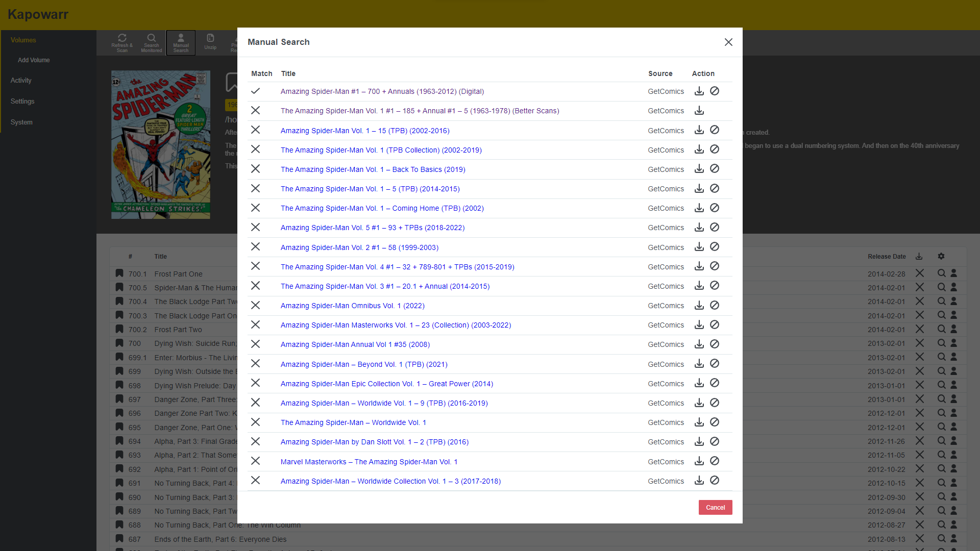Viewport: 980px width, 551px height.
Task: Click the Manual Search toolbar button
Action: click(x=181, y=43)
